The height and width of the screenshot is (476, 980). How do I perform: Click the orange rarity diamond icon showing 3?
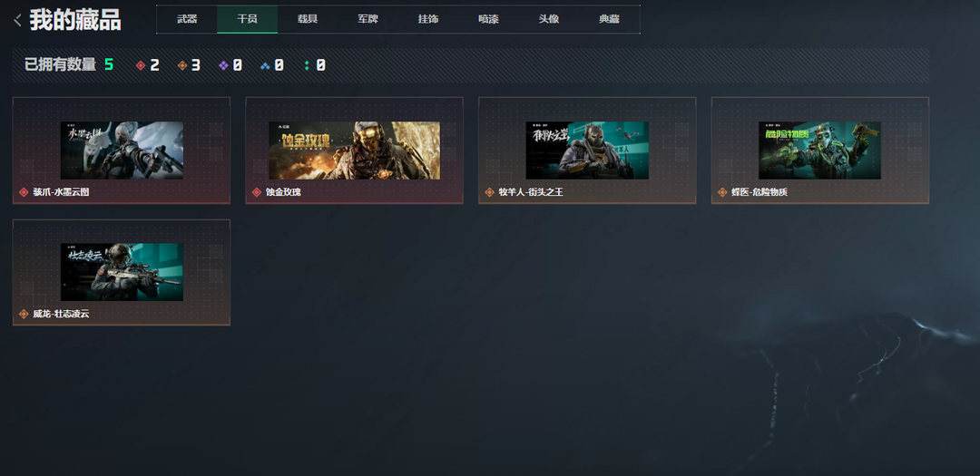[181, 65]
